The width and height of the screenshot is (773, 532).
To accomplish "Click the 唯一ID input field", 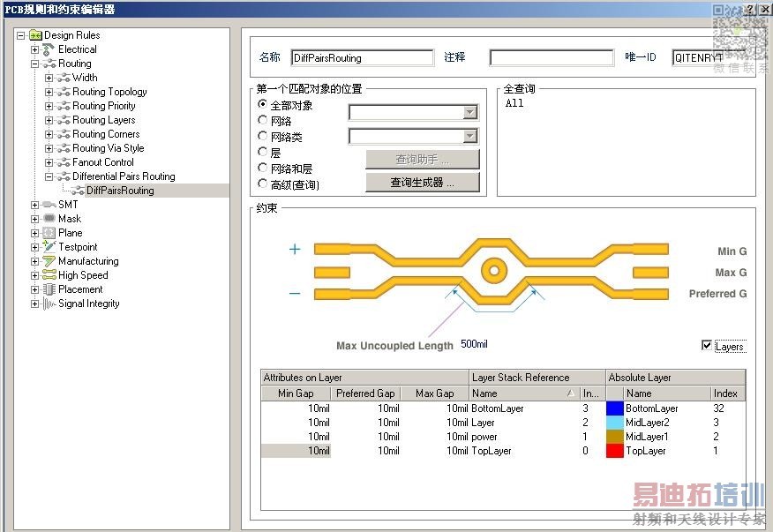I will tap(709, 57).
